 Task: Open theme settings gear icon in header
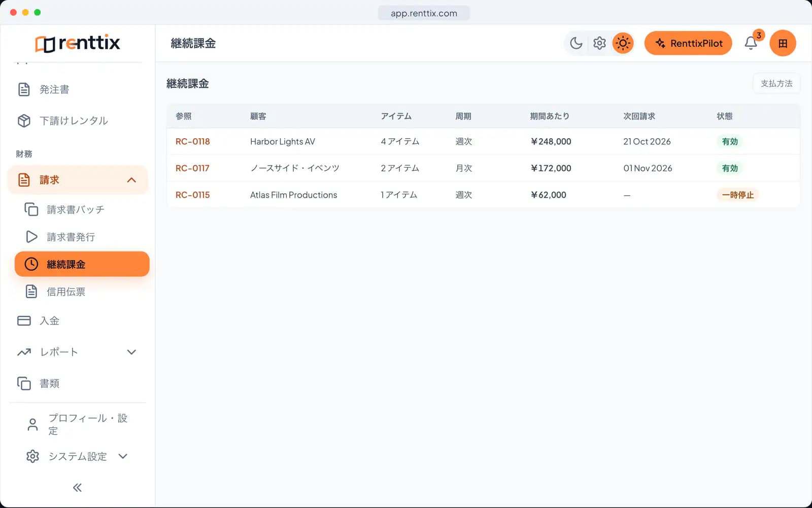(x=599, y=43)
